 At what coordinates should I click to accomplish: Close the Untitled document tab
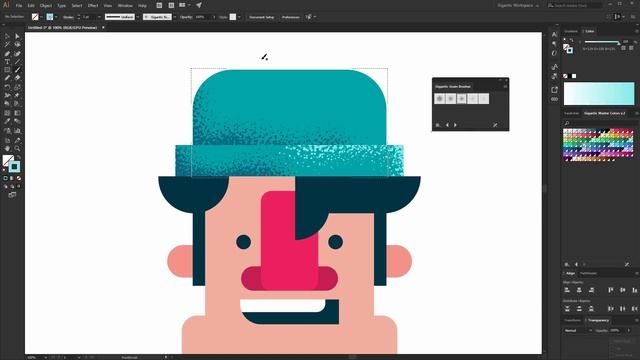coord(103,28)
